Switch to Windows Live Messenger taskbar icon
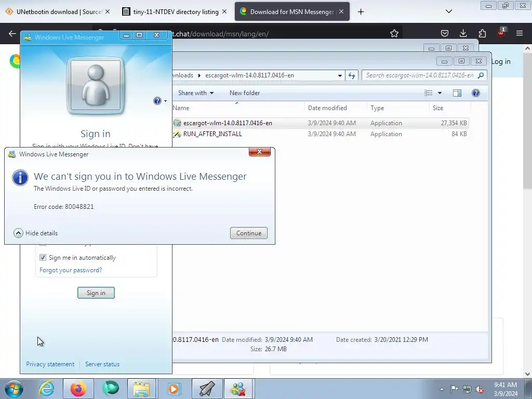Screen dimensions: 532x399 click(238, 389)
